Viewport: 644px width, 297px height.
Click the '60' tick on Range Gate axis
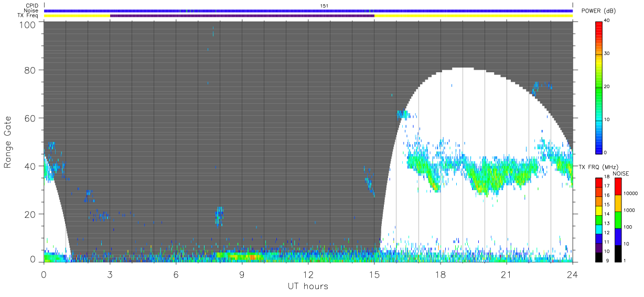[30, 118]
